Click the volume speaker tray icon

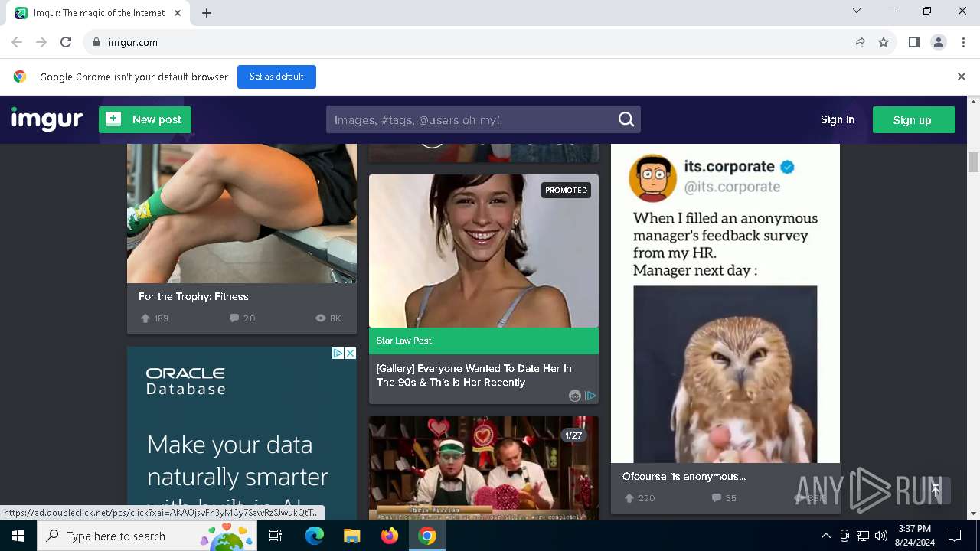coord(881,536)
